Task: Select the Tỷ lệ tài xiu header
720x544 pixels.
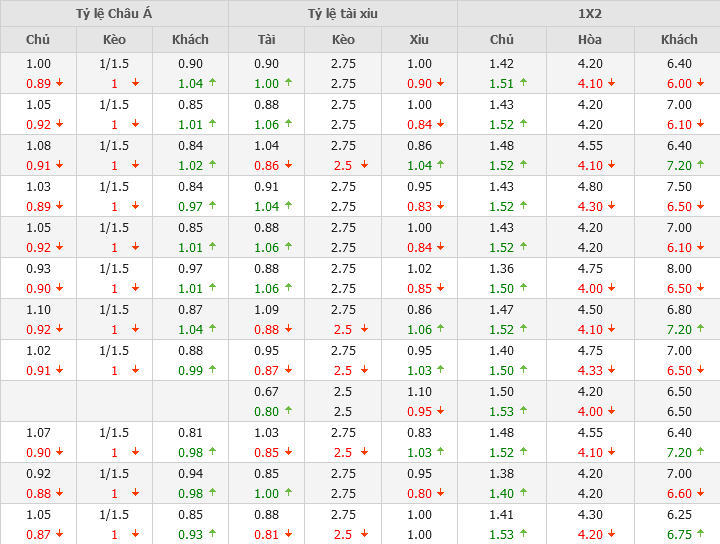Action: tap(343, 14)
